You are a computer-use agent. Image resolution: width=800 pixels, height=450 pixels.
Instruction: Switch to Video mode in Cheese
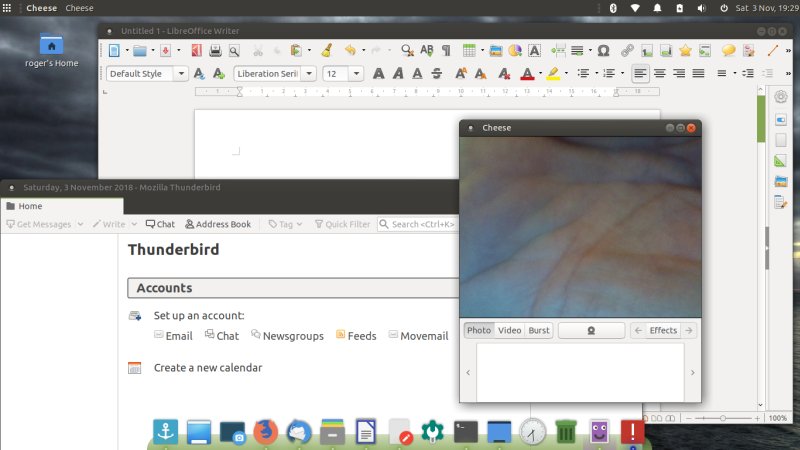(x=509, y=330)
